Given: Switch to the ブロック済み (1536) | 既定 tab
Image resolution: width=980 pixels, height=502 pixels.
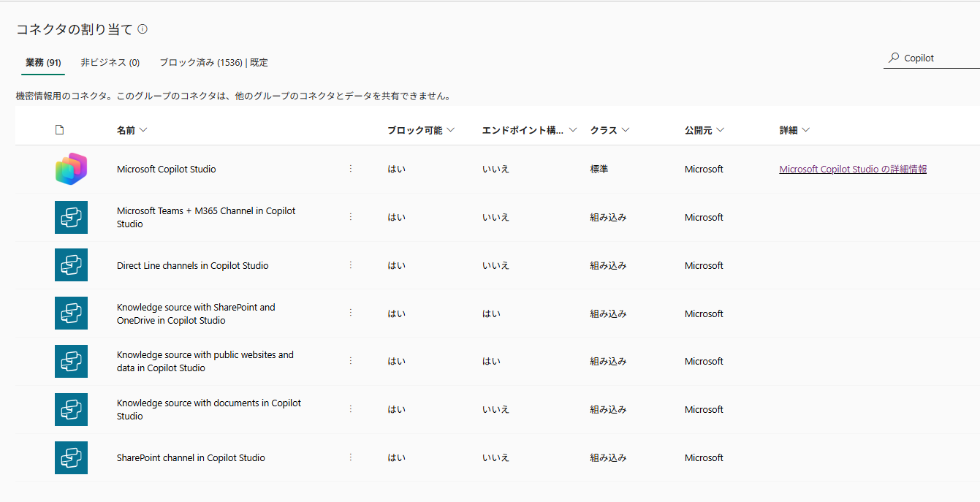Looking at the screenshot, I should click(x=214, y=63).
